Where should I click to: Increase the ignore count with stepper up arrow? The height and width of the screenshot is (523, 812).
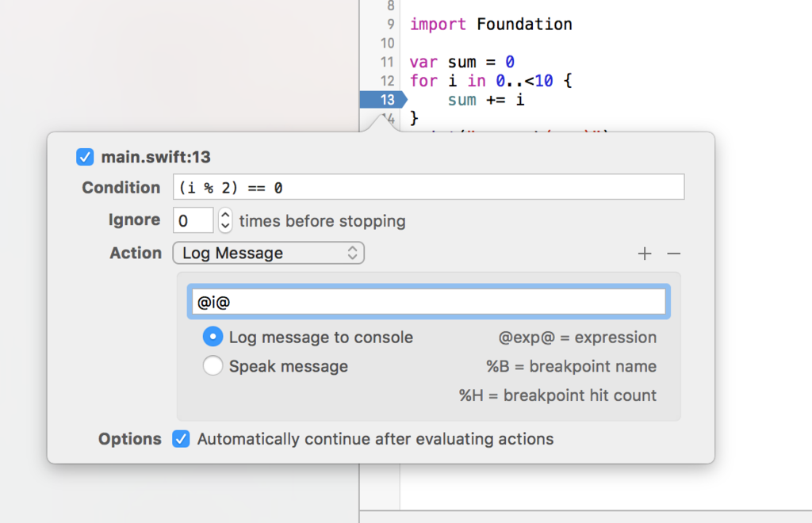[224, 215]
